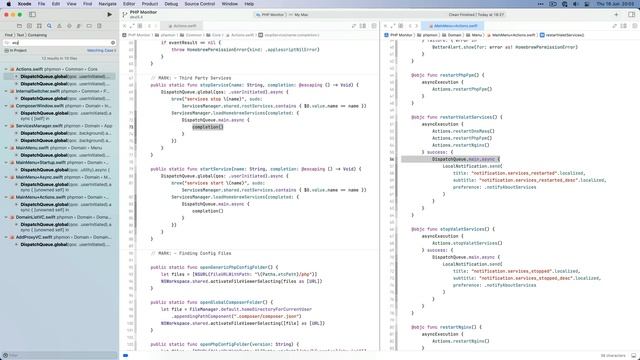This screenshot has height=360, width=640.
Task: Open the Breakpoint navigator
Action: (x=89, y=26)
